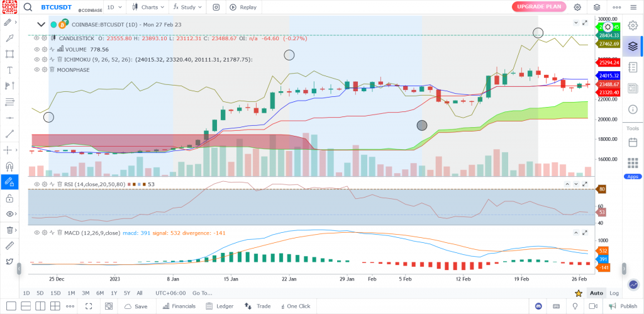
Task: Click the keyboard shortcuts icon
Action: tap(557, 306)
